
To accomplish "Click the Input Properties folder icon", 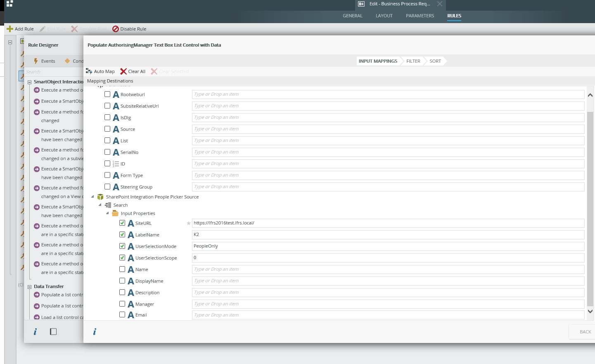I will (115, 213).
